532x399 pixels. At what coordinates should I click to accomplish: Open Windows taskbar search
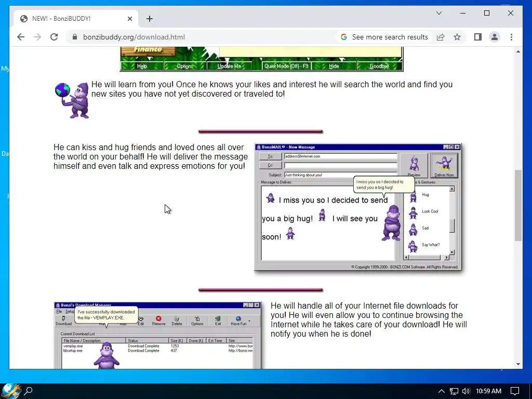(29, 391)
